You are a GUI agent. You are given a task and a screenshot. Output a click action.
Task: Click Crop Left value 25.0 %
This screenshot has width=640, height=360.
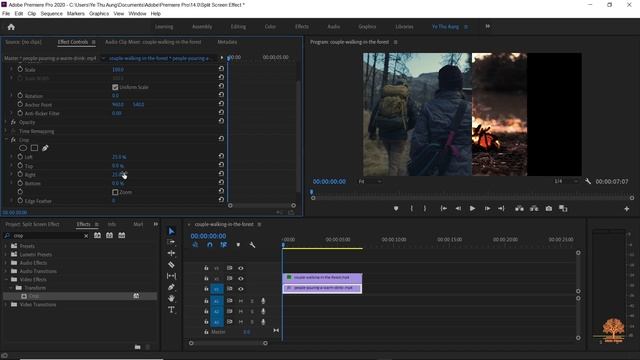point(119,157)
